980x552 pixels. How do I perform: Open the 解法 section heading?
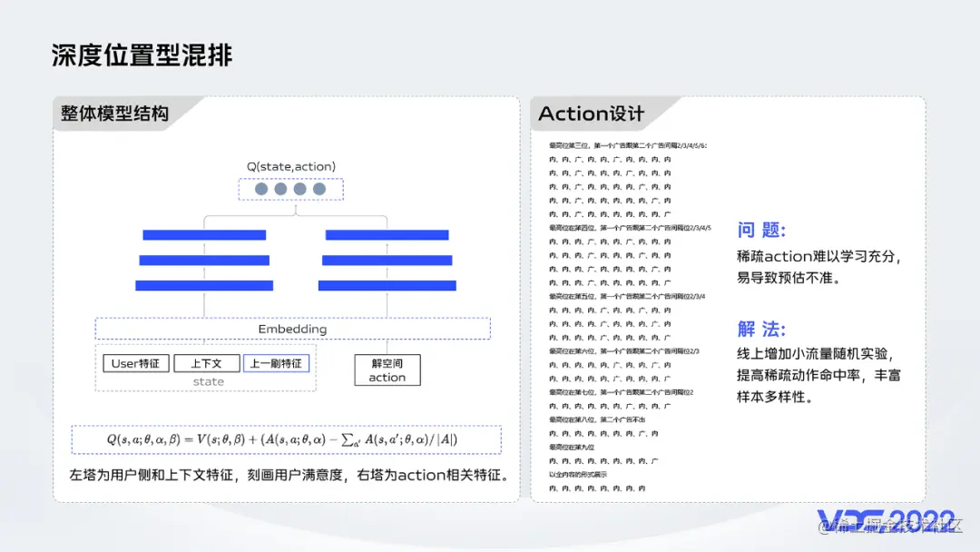pos(763,329)
